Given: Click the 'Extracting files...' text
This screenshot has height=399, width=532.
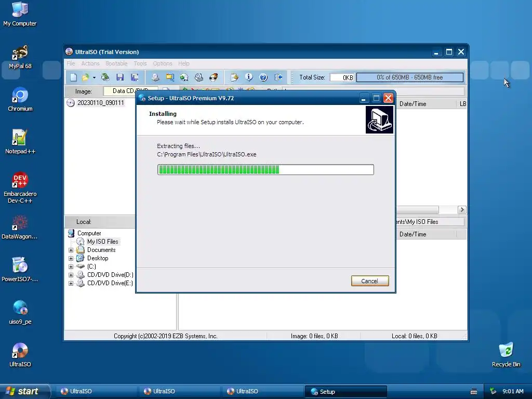Looking at the screenshot, I should coord(179,146).
